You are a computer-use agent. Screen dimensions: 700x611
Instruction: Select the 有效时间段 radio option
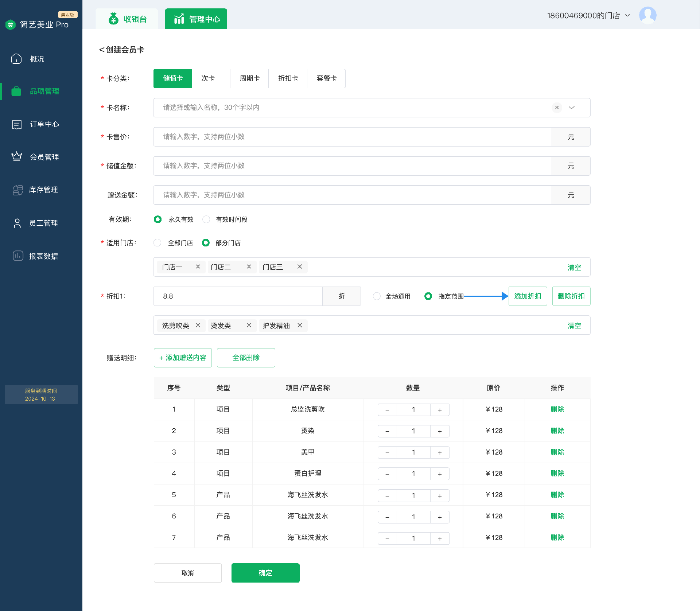[206, 219]
